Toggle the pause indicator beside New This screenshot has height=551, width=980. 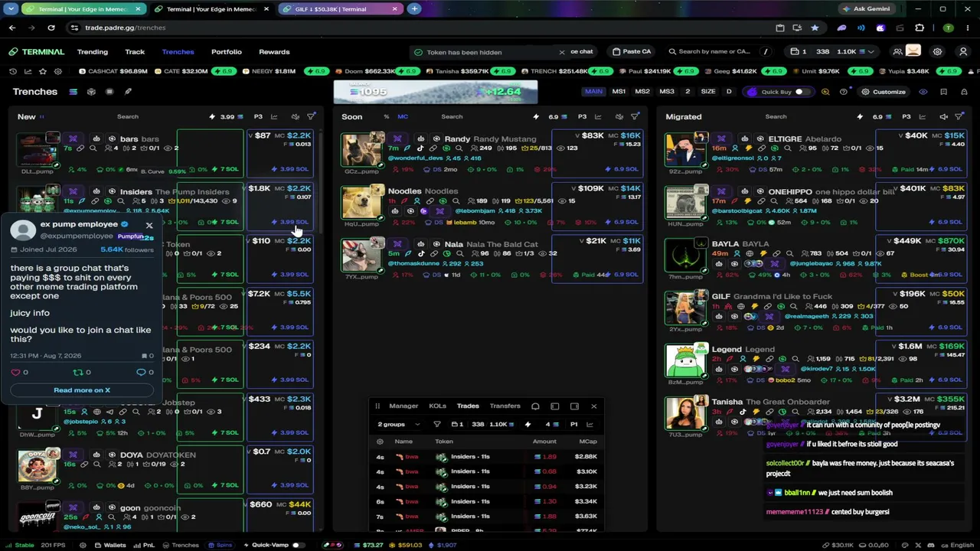[41, 117]
